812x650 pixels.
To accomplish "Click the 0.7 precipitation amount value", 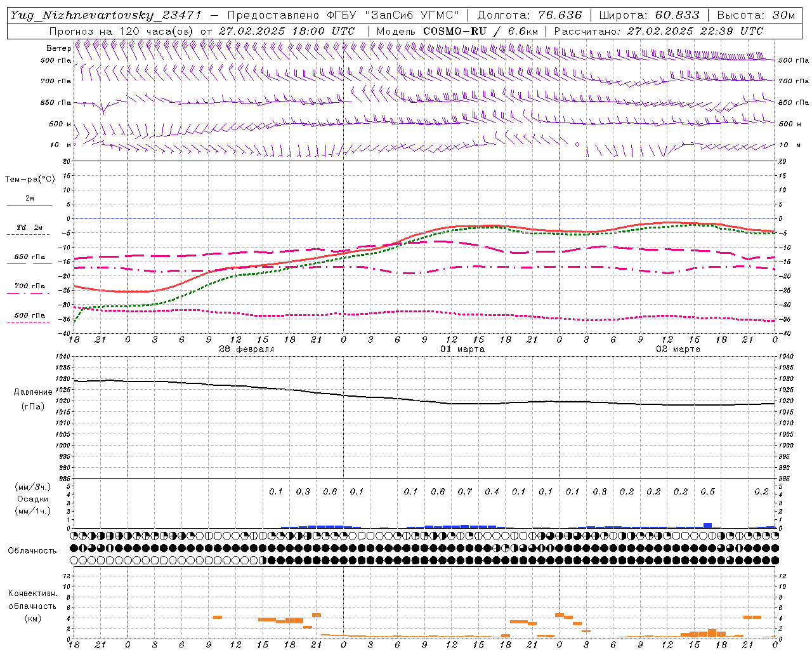I will [465, 491].
